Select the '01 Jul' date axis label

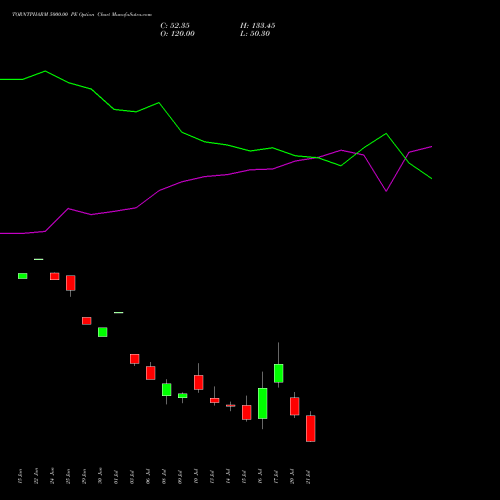(116, 477)
